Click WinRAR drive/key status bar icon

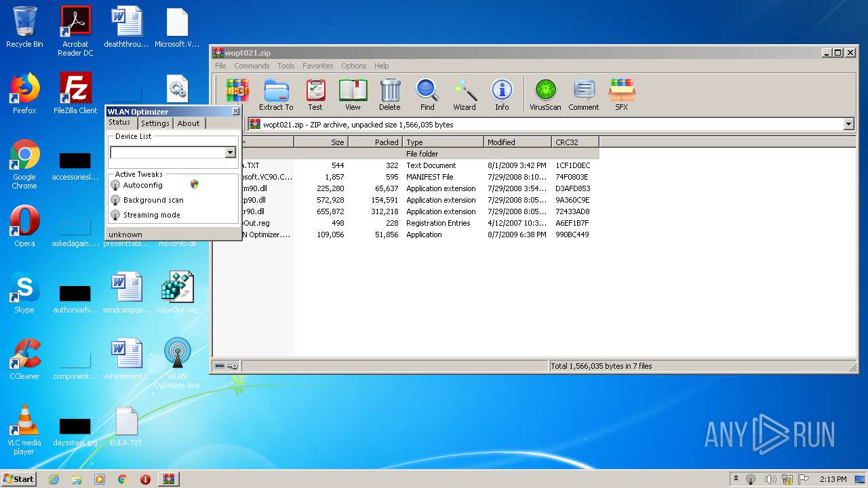coord(226,366)
